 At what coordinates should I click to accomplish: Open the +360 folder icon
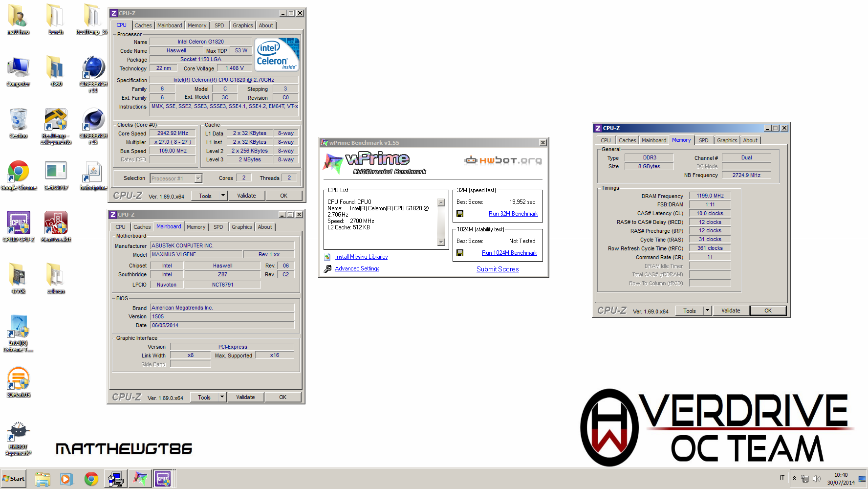(x=56, y=71)
